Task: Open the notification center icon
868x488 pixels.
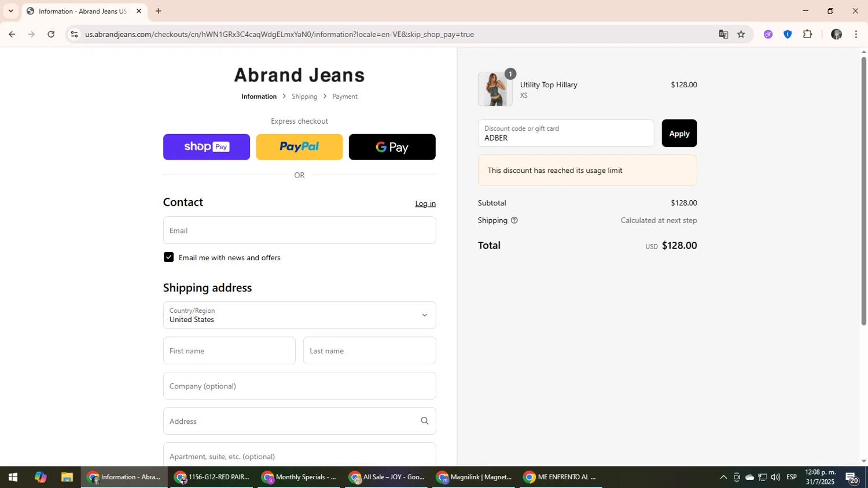Action: [x=852, y=478]
